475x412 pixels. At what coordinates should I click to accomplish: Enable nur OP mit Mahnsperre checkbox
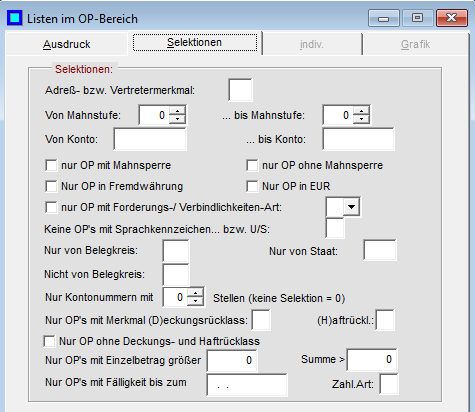click(x=51, y=165)
